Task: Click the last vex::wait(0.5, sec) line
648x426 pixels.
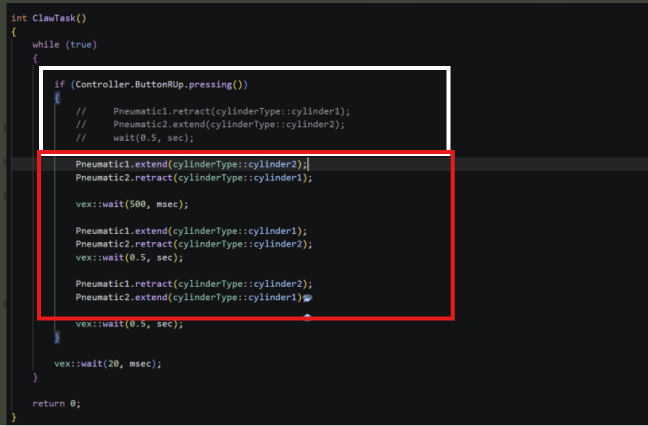Action: 129,324
